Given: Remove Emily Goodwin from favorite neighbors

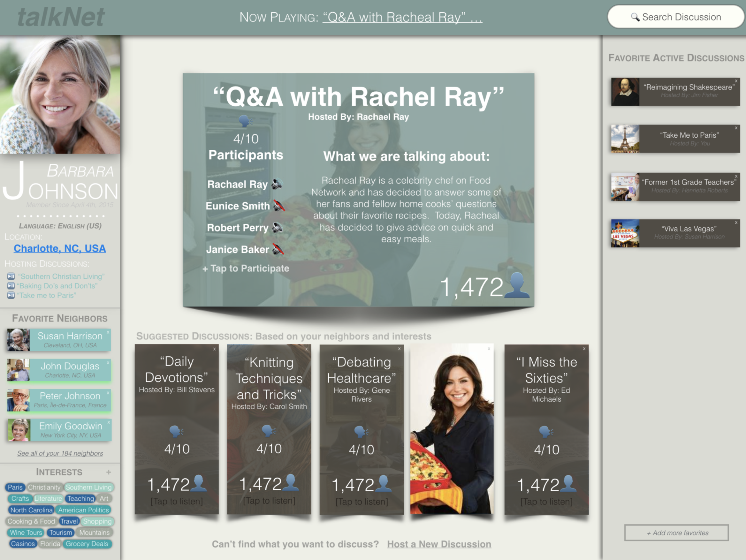Looking at the screenshot, I should click(109, 422).
